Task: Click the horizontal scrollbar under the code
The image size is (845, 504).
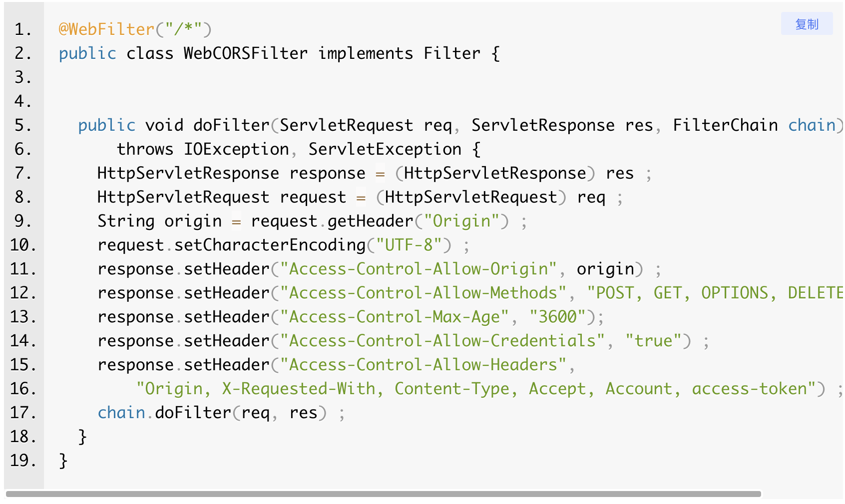Action: pos(383,494)
